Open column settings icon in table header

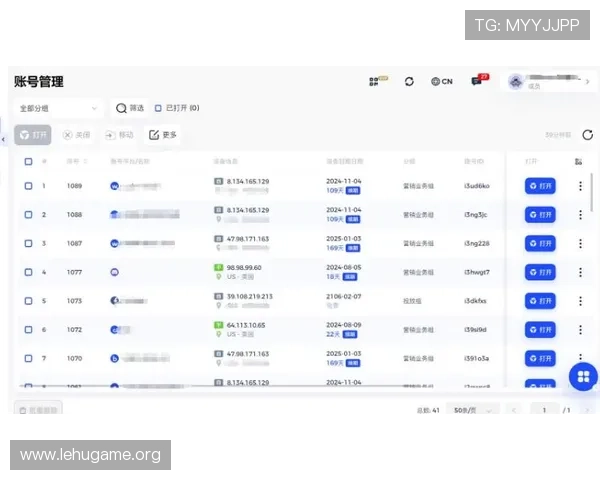(x=579, y=162)
